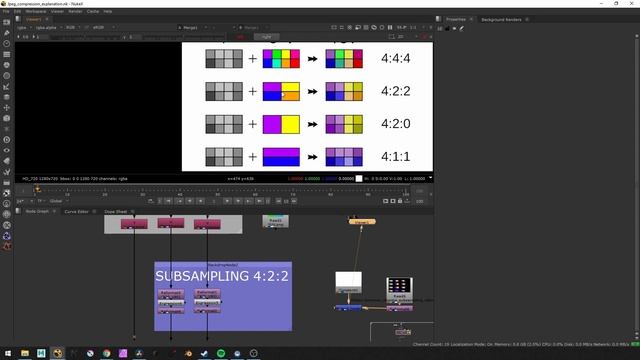Close the Viewer1 tab
The image size is (640, 360).
[x=47, y=19]
